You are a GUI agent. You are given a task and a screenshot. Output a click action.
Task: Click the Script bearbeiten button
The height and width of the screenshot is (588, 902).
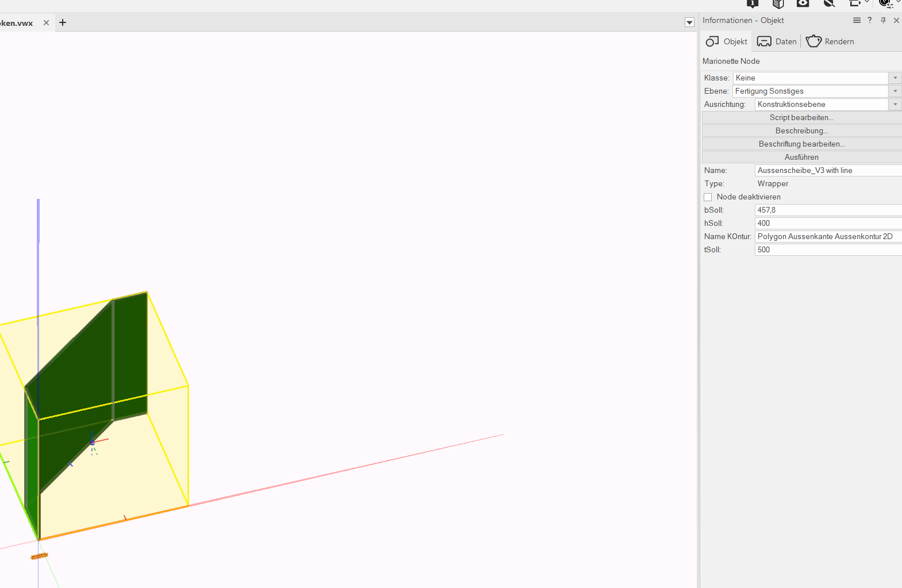pos(801,118)
